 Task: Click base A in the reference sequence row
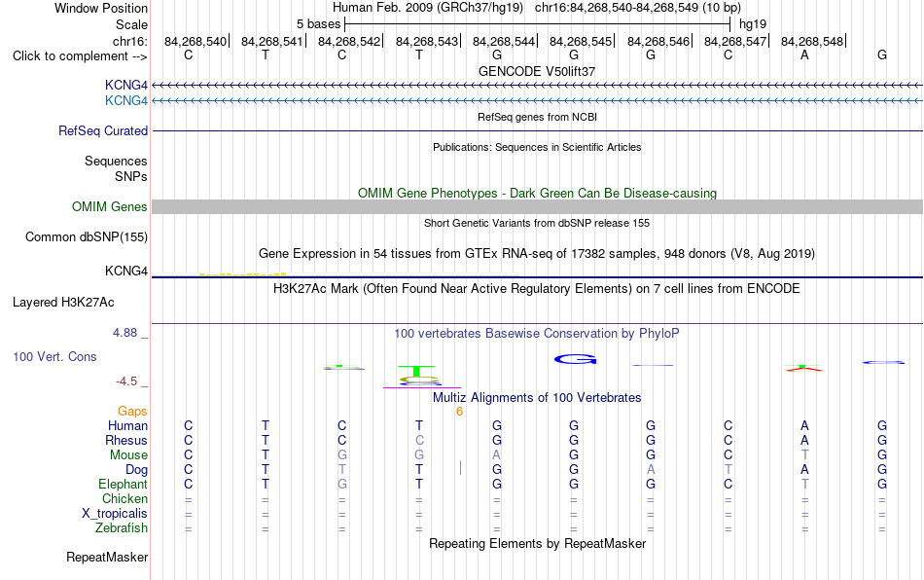tap(804, 54)
